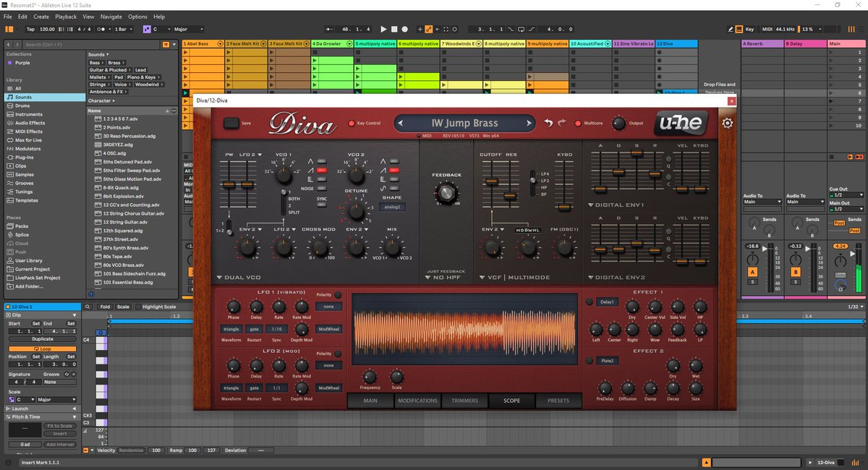Screen dimensions: 868x470
Task: Redo change in Diva
Action: (x=562, y=123)
